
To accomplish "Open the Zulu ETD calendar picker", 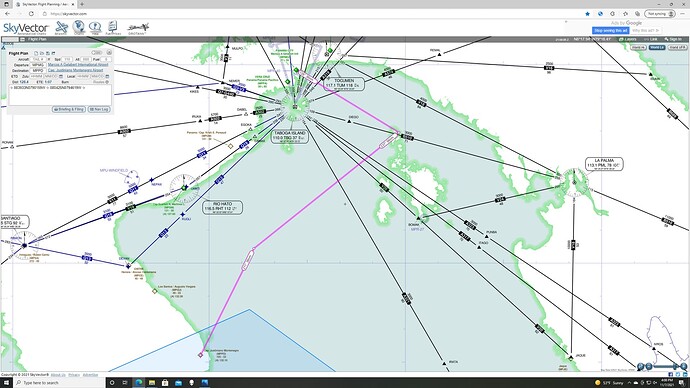I will pos(61,77).
